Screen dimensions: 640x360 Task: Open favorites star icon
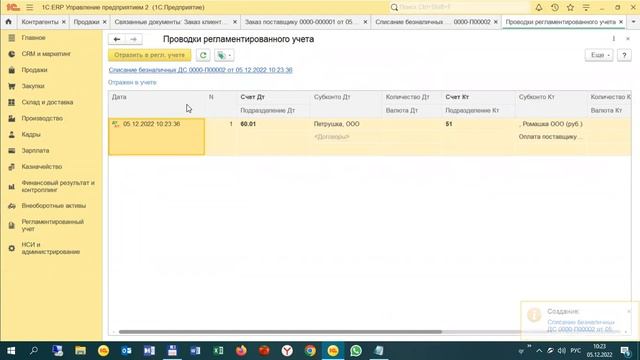(x=570, y=7)
